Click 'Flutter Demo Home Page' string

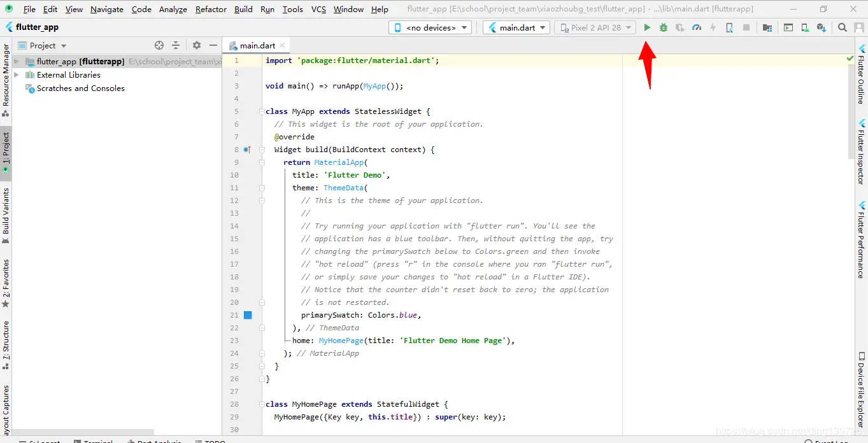tap(453, 341)
